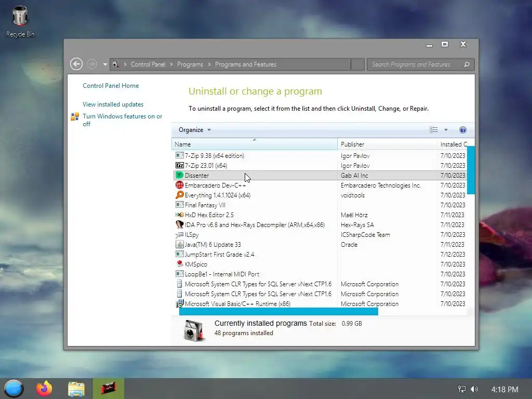Click the horizontal scrollbar thumb
Viewport: 532px width, 399px height.
[x=278, y=312]
